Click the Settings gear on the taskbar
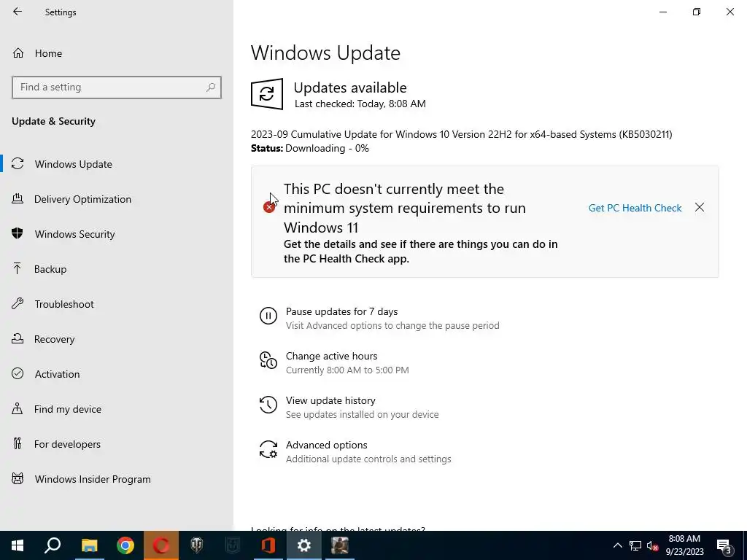 [x=304, y=545]
